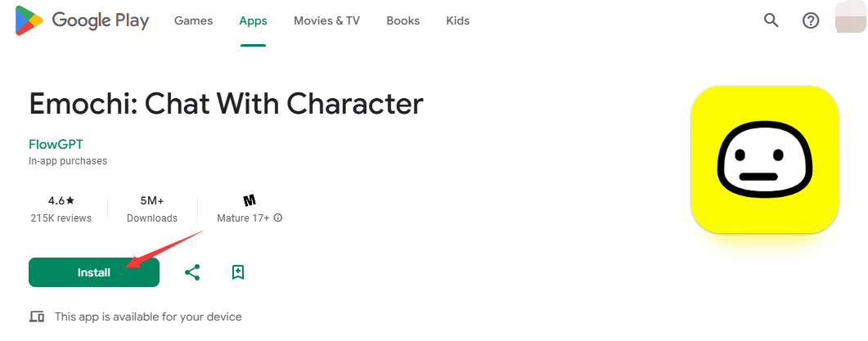Image resolution: width=868 pixels, height=341 pixels.
Task: Click the Mature 17+ rating label
Action: pos(243,218)
